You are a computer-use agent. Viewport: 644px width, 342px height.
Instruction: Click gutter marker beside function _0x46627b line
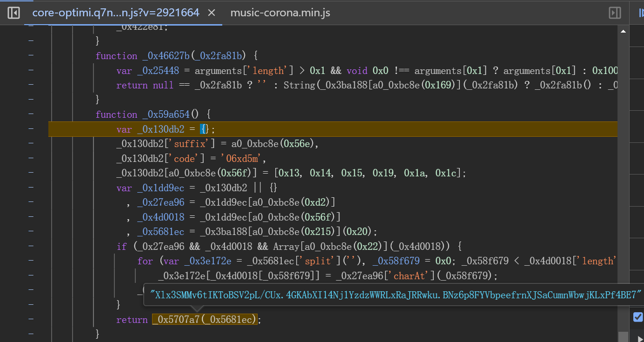(x=31, y=55)
